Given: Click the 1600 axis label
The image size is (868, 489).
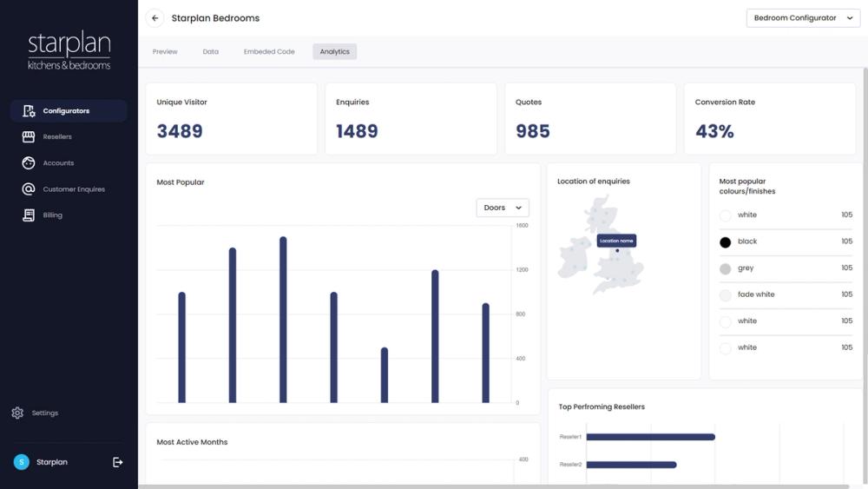Looking at the screenshot, I should [x=522, y=226].
